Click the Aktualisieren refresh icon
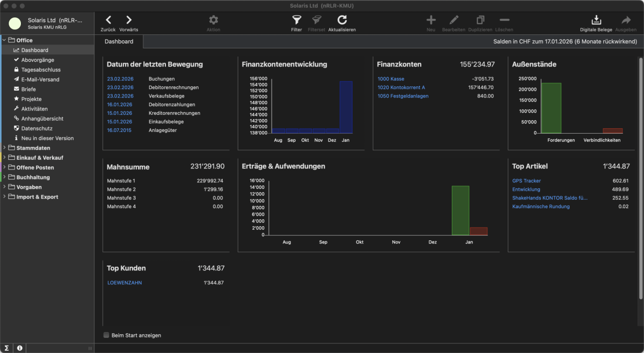This screenshot has width=644, height=353. 342,20
